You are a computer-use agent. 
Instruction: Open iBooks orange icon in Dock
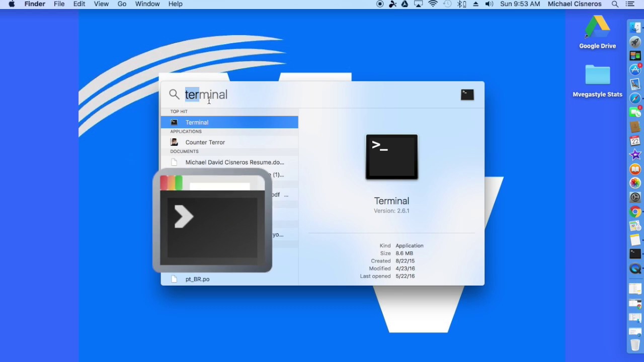635,169
